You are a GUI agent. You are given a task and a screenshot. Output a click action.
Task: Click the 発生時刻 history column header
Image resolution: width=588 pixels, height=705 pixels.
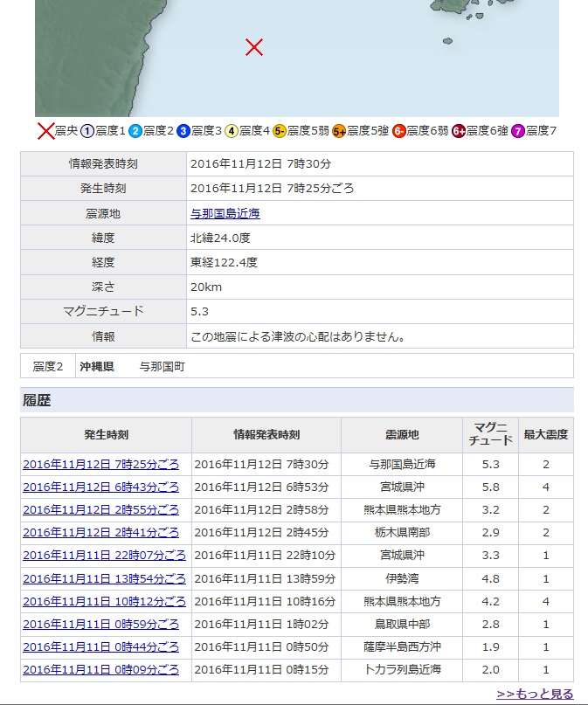(106, 435)
